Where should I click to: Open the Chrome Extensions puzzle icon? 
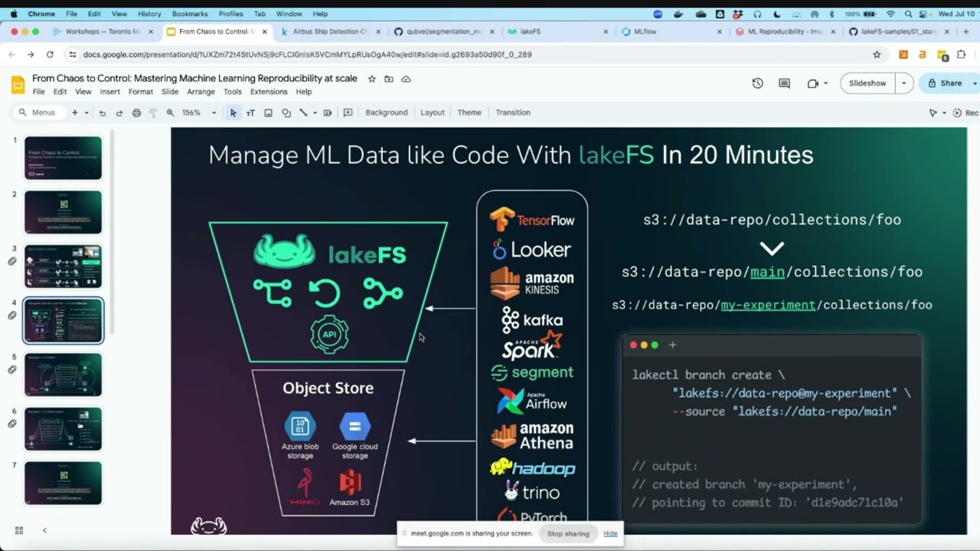(962, 54)
